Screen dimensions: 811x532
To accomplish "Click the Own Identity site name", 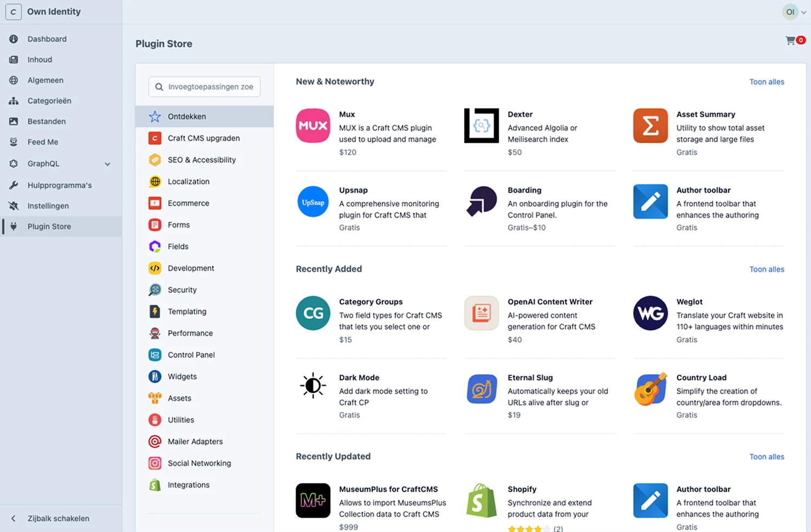I will 54,11.
